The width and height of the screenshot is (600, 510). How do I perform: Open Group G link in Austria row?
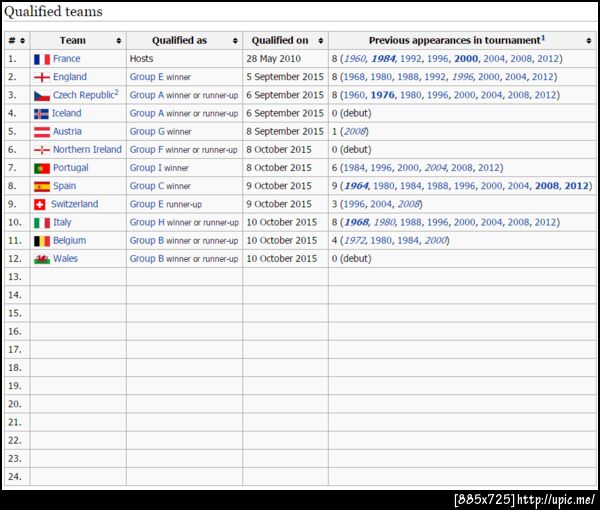tap(147, 131)
